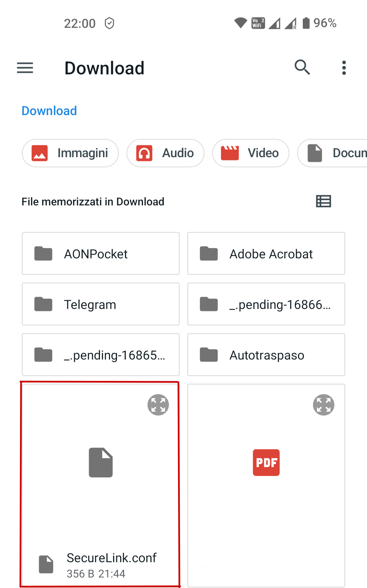This screenshot has height=588, width=367.
Task: Select SecureLink.conf file name
Action: 111,558
